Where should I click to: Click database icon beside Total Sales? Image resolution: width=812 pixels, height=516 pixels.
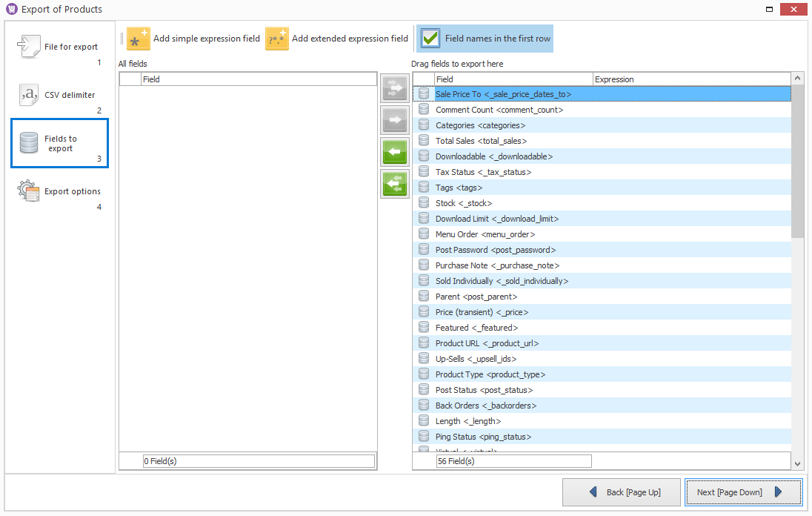pyautogui.click(x=424, y=140)
